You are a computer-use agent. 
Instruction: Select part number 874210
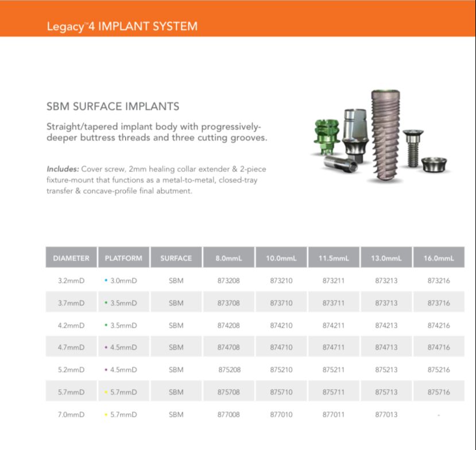[281, 325]
